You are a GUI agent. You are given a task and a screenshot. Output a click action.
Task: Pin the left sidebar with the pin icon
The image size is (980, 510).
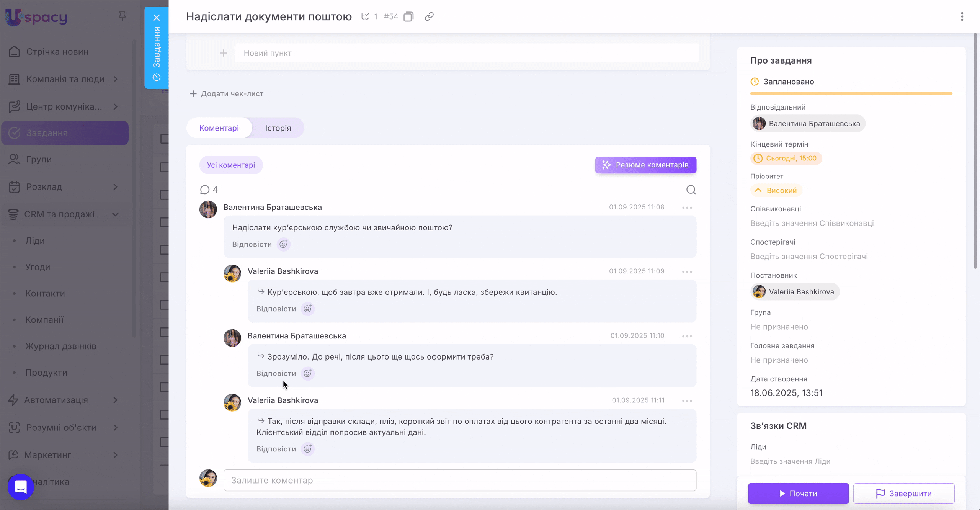tap(122, 15)
